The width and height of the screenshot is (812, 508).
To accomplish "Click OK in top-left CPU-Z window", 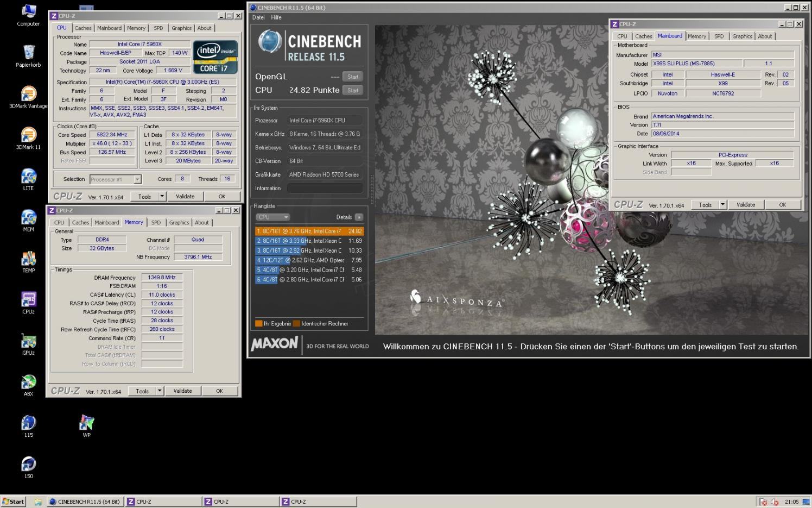I will [x=221, y=197].
